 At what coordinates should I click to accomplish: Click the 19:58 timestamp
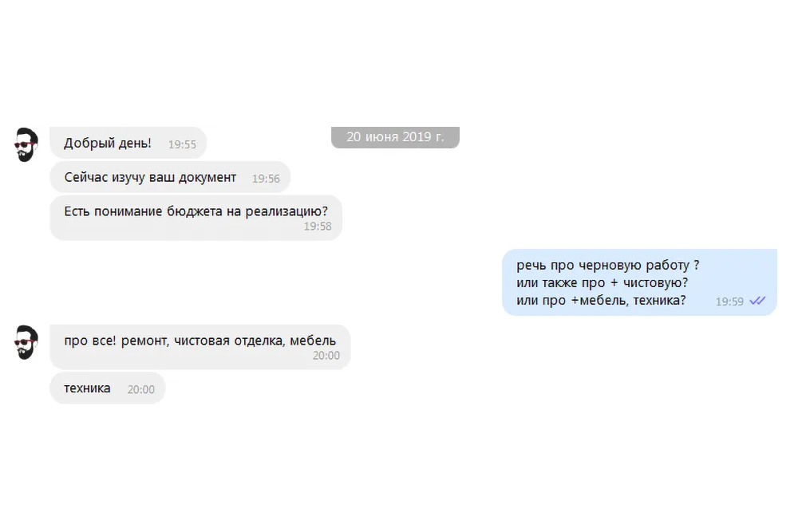tap(318, 227)
